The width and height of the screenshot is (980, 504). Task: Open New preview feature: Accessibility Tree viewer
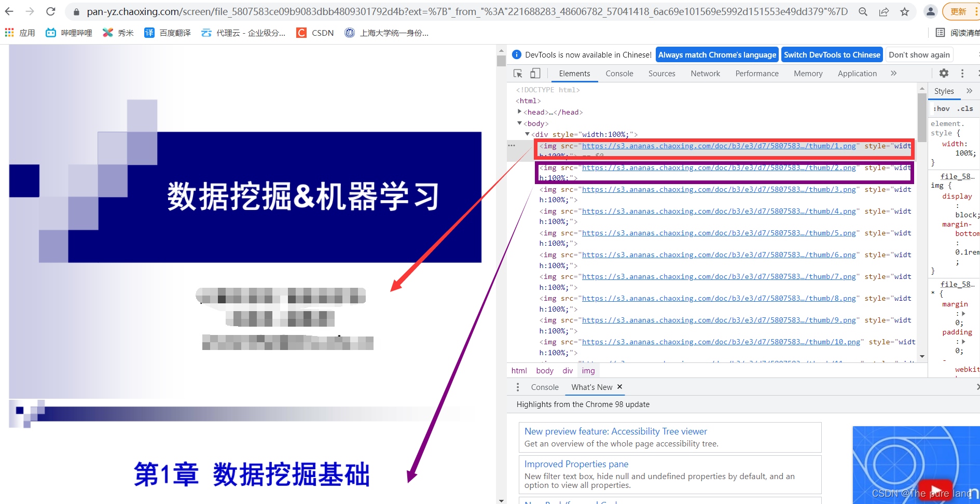click(x=615, y=431)
